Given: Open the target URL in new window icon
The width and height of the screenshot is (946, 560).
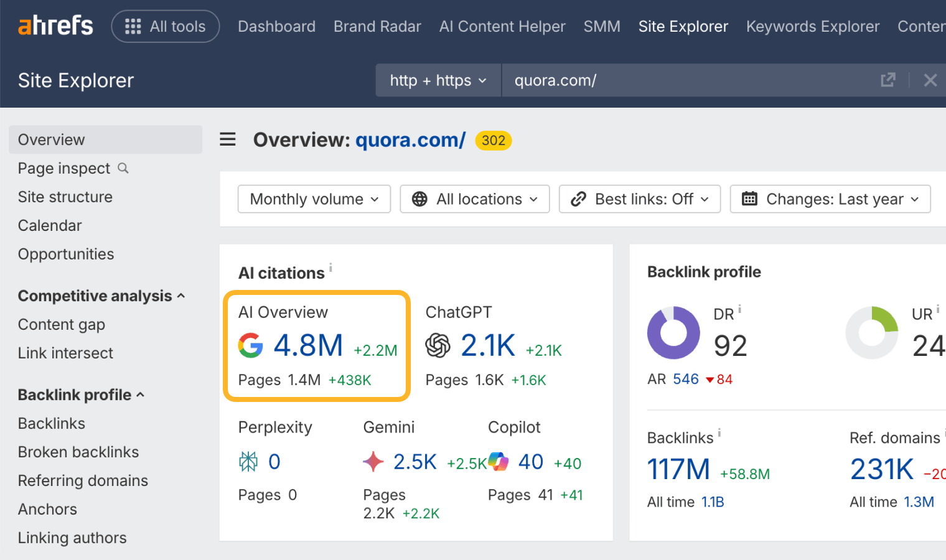Looking at the screenshot, I should (888, 80).
